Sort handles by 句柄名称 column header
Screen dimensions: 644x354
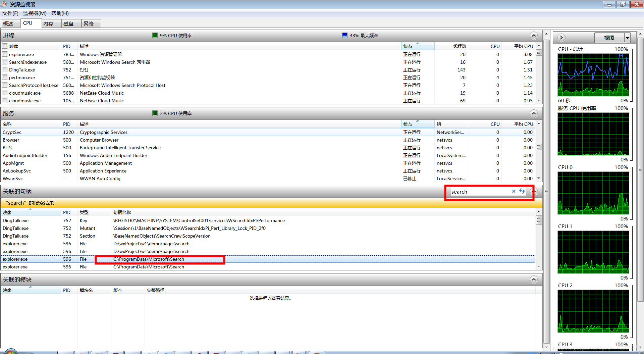324,212
